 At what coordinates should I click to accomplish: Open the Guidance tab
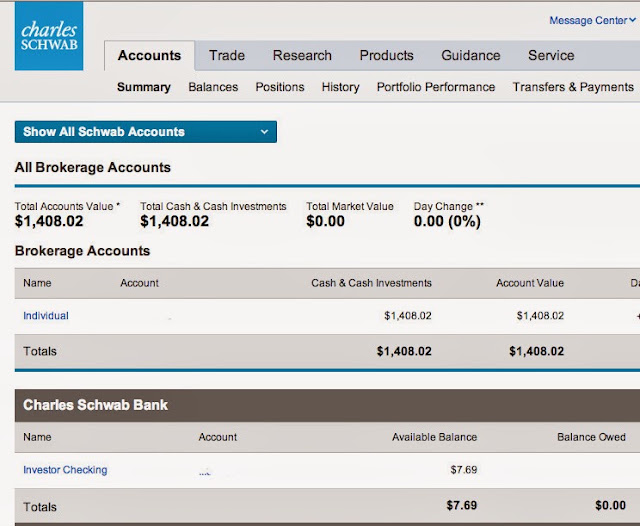click(471, 55)
